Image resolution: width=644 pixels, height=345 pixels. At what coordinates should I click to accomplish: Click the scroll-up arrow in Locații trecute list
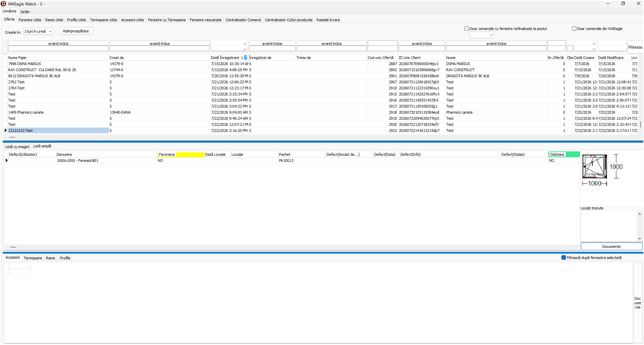click(639, 214)
